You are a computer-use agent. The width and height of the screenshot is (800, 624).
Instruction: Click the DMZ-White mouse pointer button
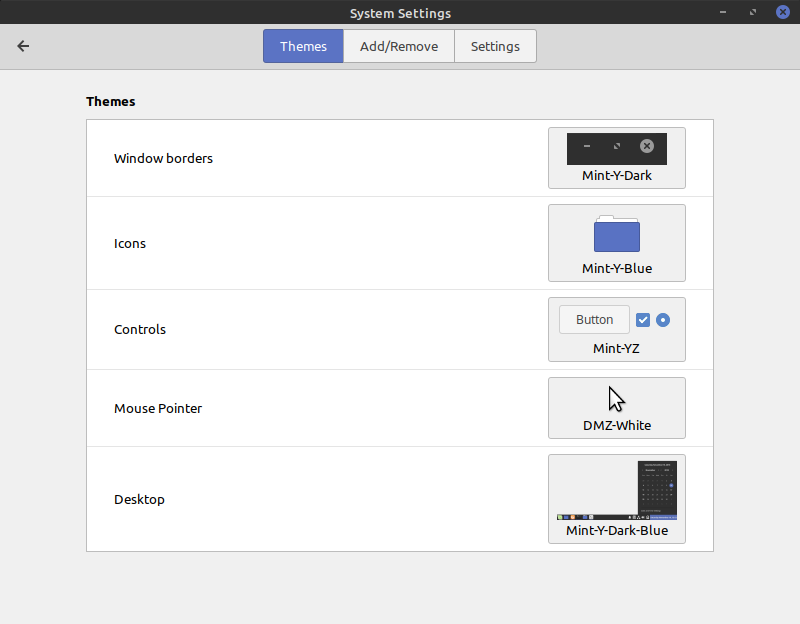click(616, 408)
